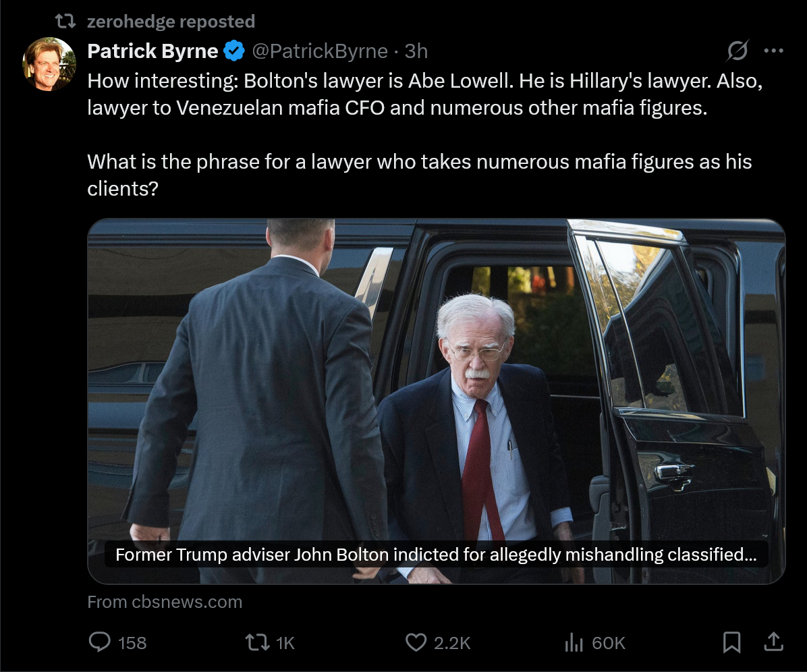Click the Patrick Byrne display name

point(152,51)
